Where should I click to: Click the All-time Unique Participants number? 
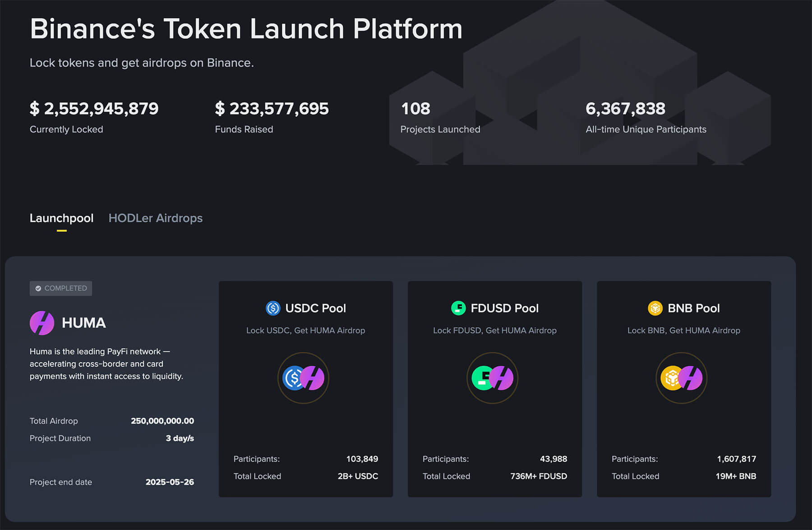[x=625, y=109]
